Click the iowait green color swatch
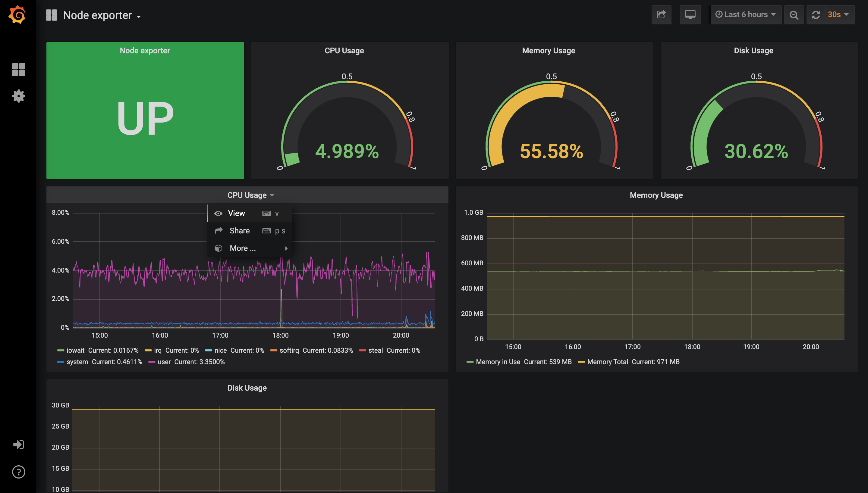Image resolution: width=868 pixels, height=493 pixels. [x=61, y=351]
